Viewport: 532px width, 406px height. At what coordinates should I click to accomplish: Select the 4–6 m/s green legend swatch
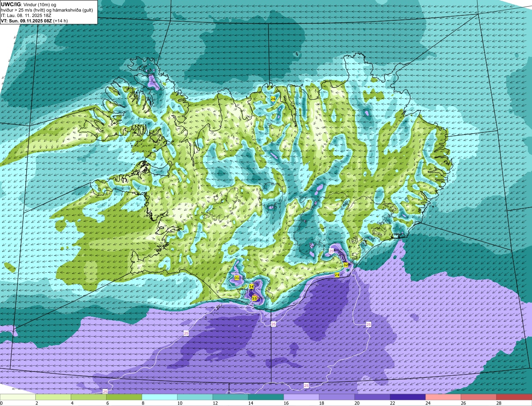coord(89,397)
